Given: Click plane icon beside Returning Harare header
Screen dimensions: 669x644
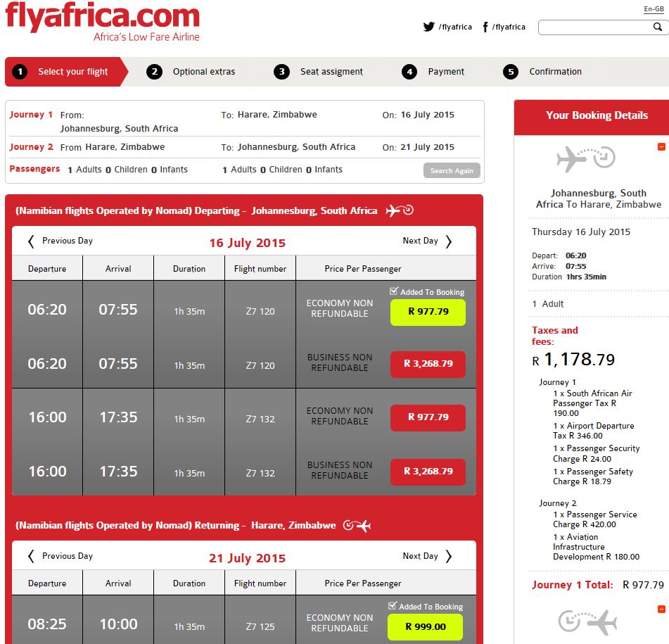Looking at the screenshot, I should [357, 525].
